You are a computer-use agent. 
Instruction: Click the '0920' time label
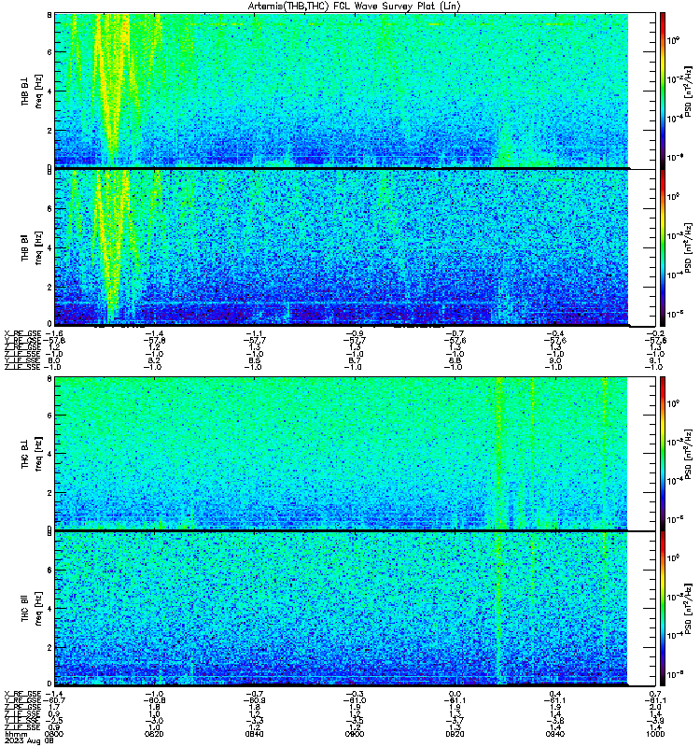click(455, 734)
